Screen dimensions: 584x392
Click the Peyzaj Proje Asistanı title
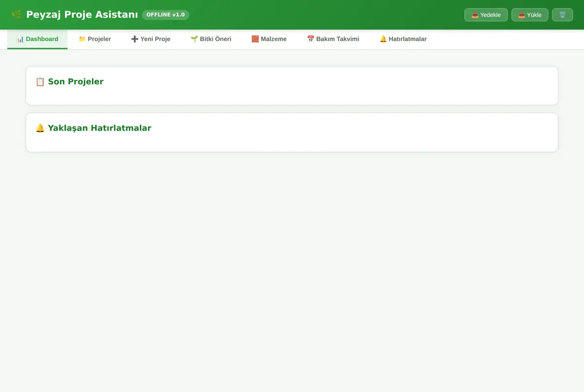point(82,15)
